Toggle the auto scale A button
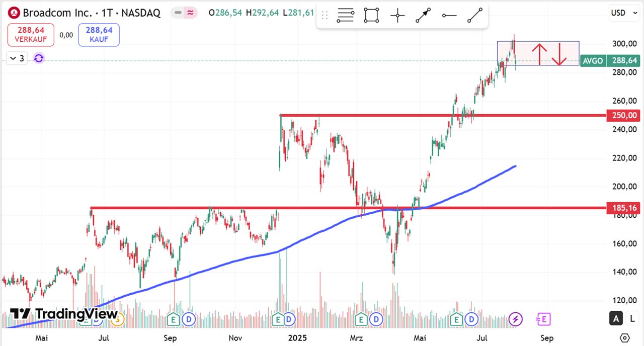Image resolution: width=644 pixels, height=346 pixels. [x=616, y=318]
